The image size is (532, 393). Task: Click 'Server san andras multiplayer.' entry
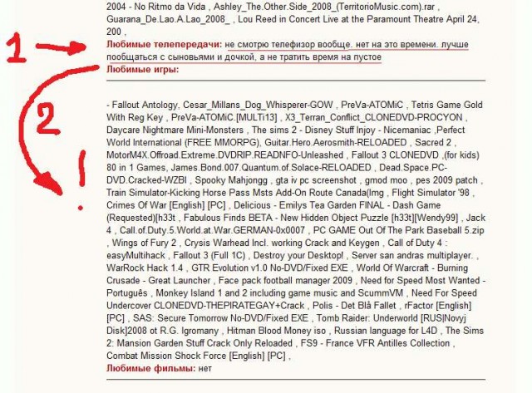pyautogui.click(x=412, y=255)
